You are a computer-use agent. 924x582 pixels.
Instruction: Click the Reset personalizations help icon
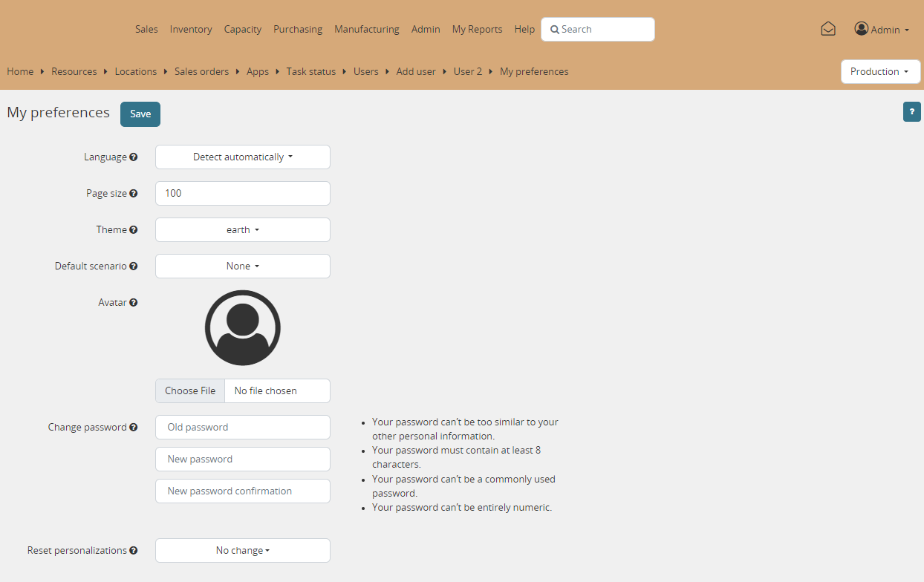(134, 550)
